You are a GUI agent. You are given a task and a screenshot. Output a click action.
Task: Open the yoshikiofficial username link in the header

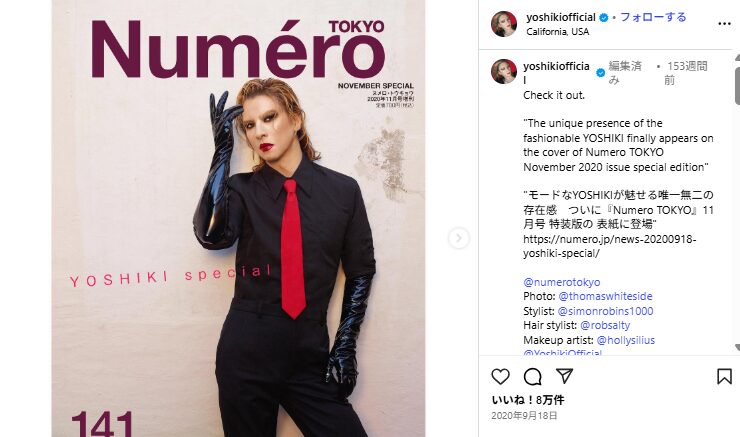coord(561,17)
